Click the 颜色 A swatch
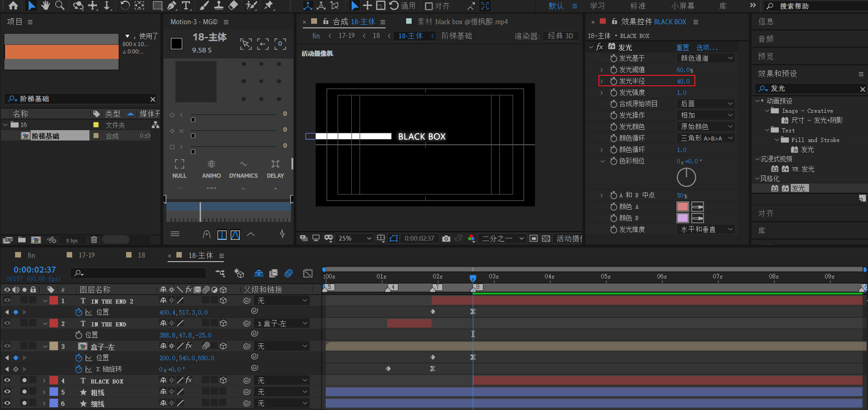 (x=683, y=207)
